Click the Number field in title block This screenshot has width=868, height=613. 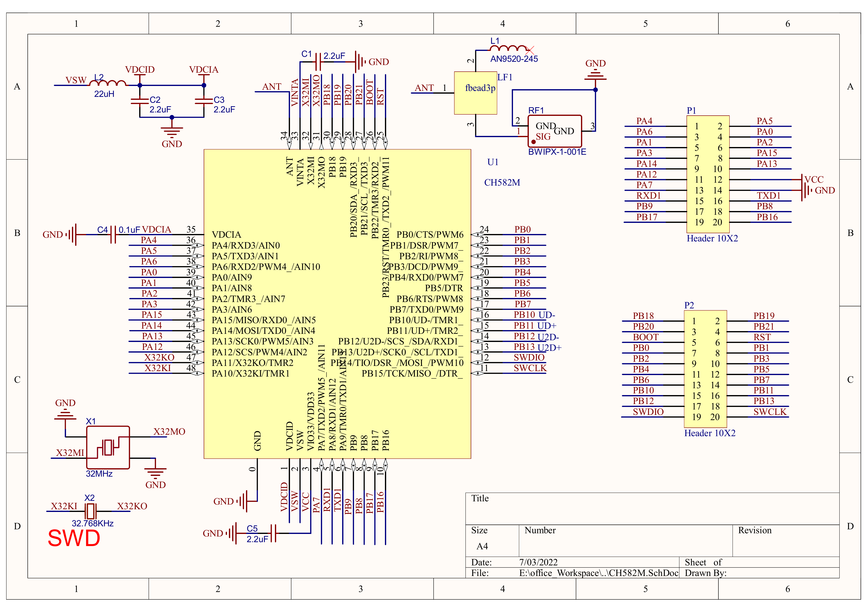pyautogui.click(x=626, y=540)
